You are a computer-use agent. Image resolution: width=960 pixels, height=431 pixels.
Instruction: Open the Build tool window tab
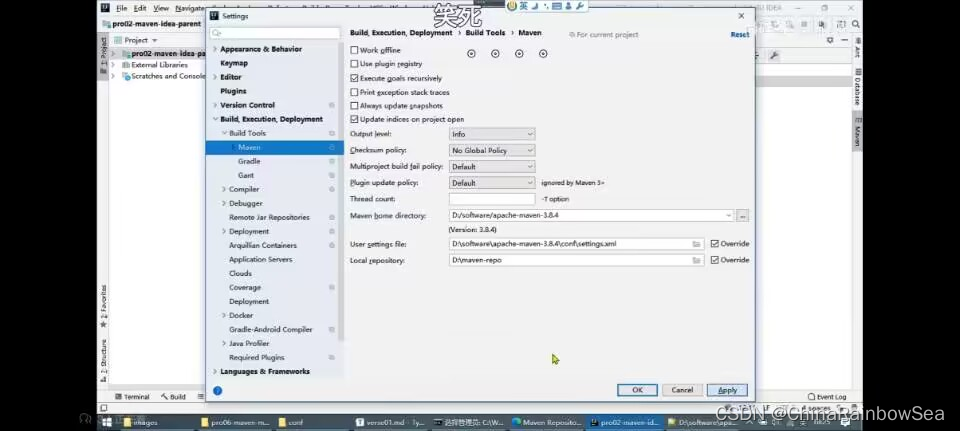tap(173, 397)
